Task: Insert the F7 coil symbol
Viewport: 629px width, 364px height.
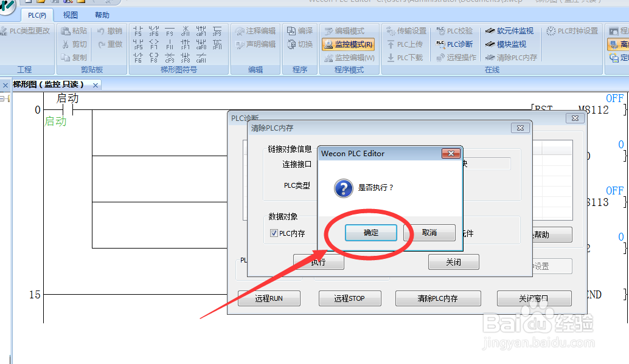Action: pyautogui.click(x=154, y=44)
